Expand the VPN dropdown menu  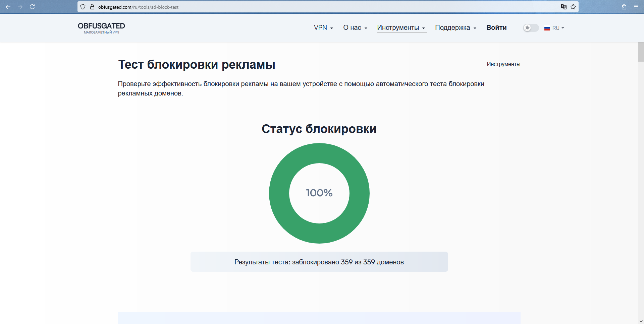click(323, 27)
